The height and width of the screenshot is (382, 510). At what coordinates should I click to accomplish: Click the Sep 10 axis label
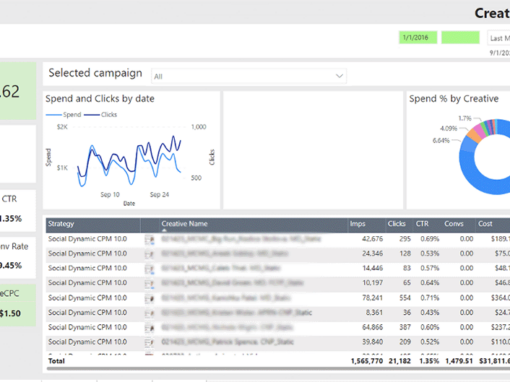pos(110,195)
